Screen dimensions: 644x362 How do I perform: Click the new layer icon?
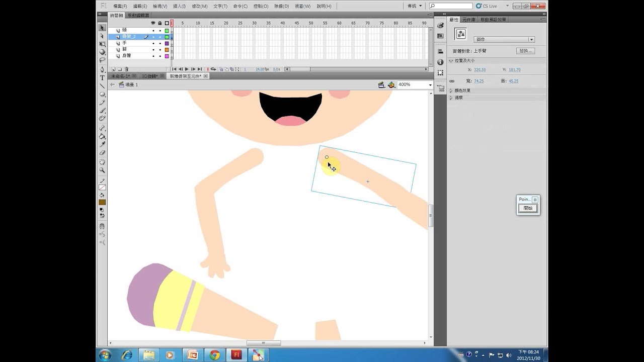pyautogui.click(x=113, y=69)
